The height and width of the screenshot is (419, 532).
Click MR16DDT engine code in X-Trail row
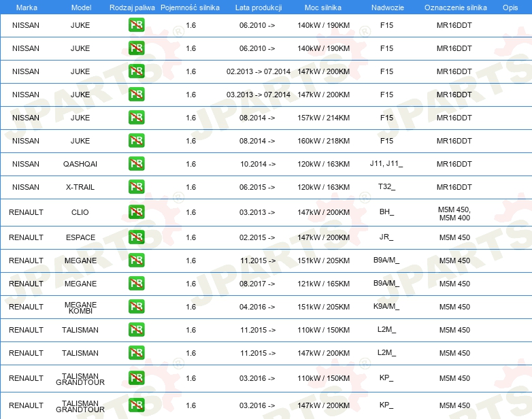coord(454,187)
